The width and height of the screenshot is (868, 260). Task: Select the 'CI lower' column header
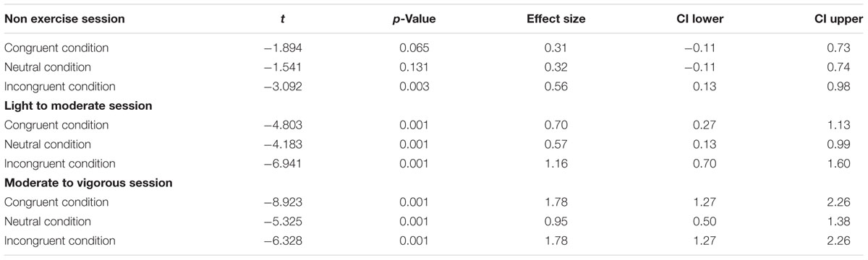coord(700,19)
